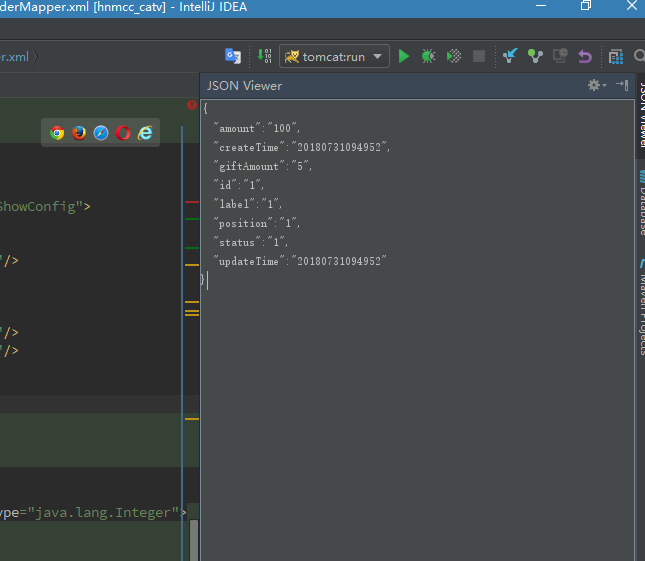Open the Database side tab
Screen dimensions: 645x561
(x=641, y=202)
